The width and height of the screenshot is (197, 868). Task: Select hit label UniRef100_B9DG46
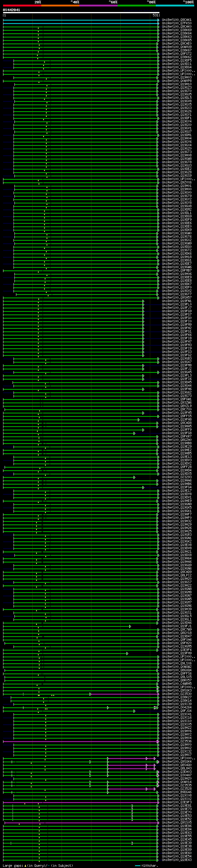[x=177, y=793]
